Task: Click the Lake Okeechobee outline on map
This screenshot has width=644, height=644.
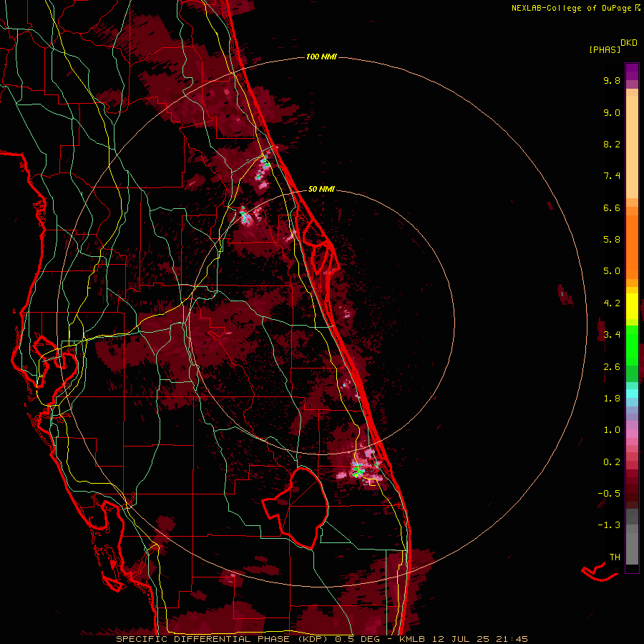Action: 296,508
